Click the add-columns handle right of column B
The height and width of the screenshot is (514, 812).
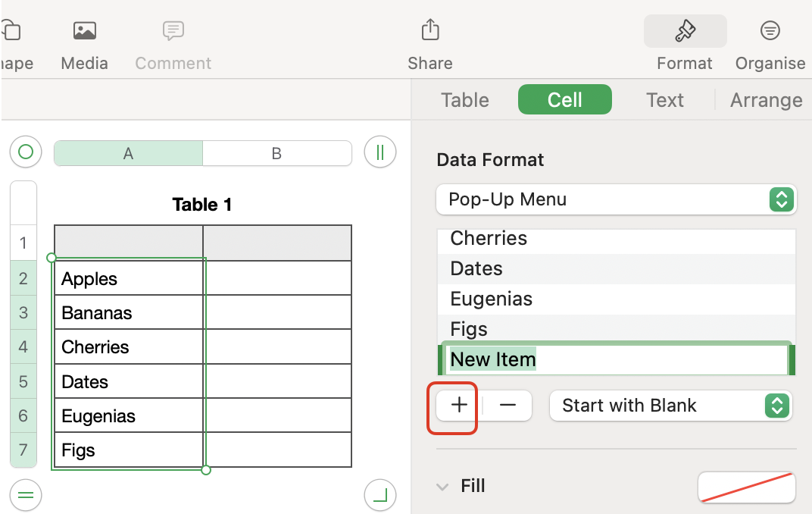(380, 152)
